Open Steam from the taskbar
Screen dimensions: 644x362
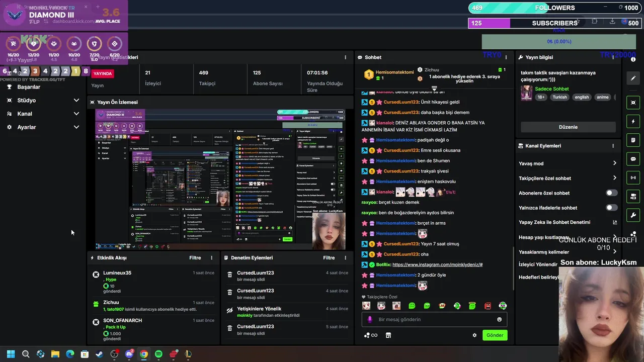coord(100,354)
